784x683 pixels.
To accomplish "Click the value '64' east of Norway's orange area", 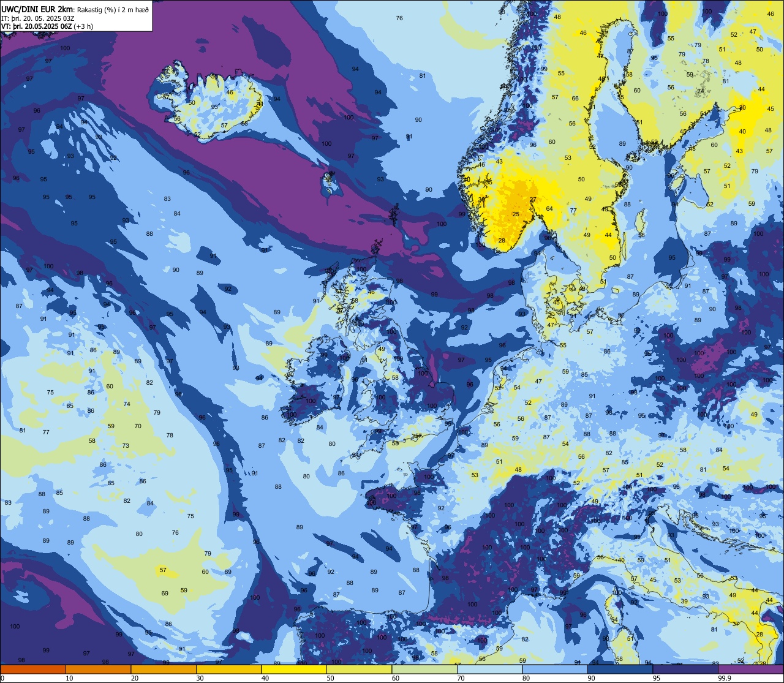I will tap(549, 209).
